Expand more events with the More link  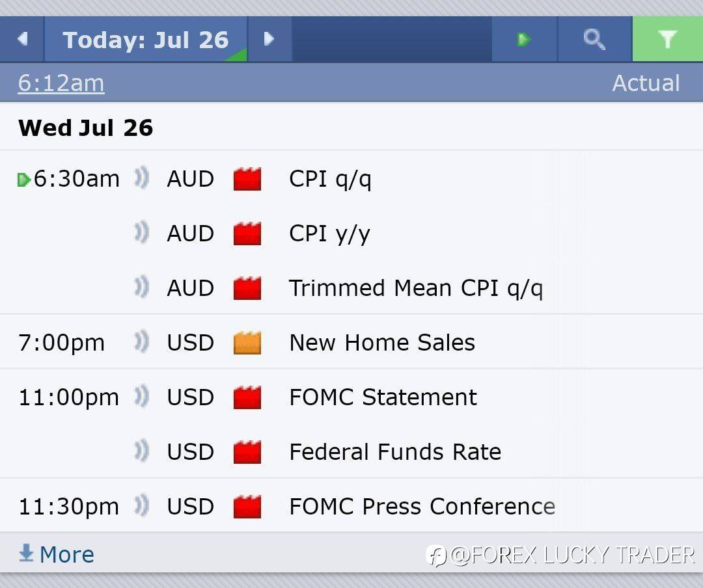click(57, 554)
